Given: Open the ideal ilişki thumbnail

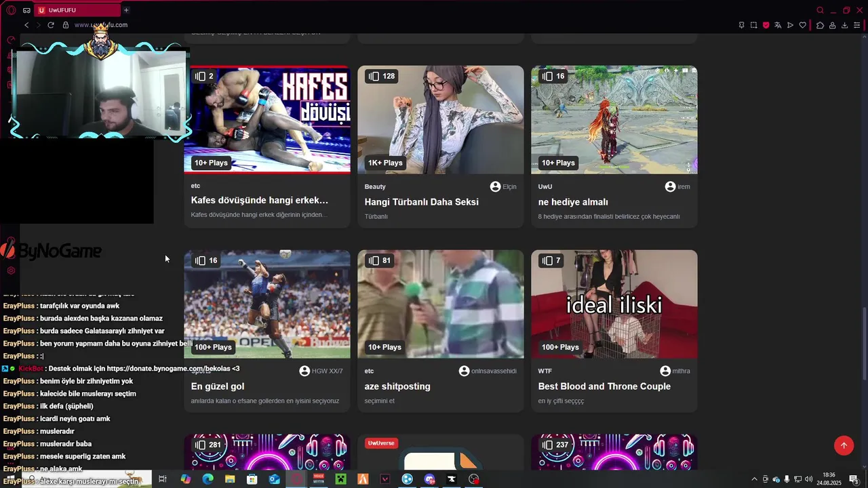Looking at the screenshot, I should click(x=614, y=304).
